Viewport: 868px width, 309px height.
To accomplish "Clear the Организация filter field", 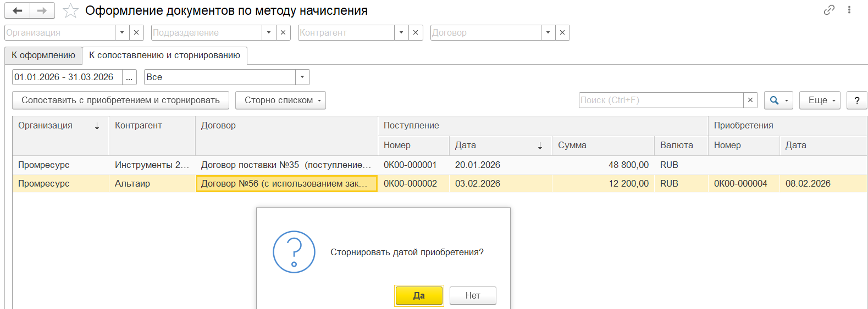I will click(x=136, y=32).
